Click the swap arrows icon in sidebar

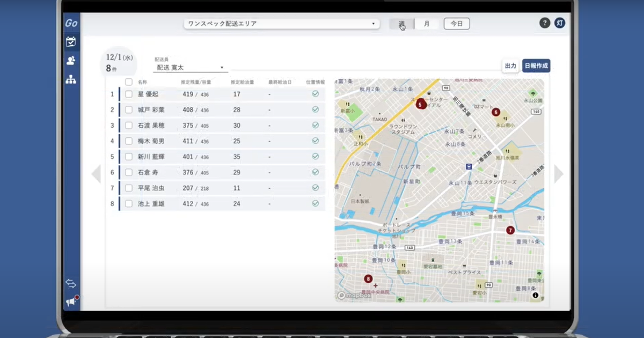point(71,283)
